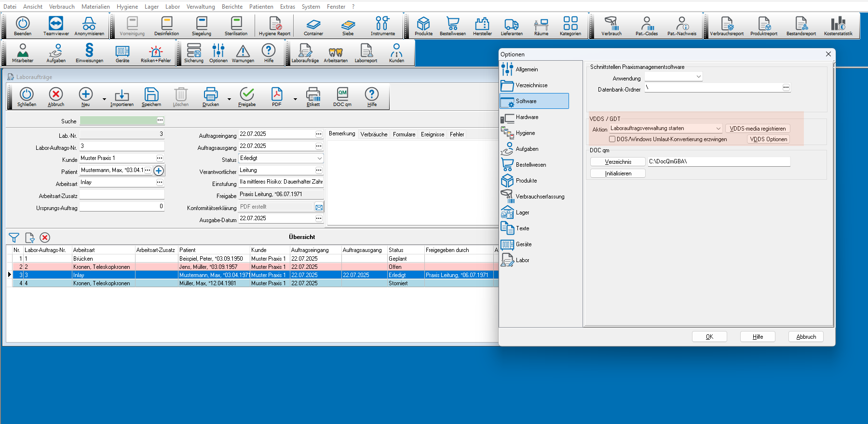Expand the Aktion dropdown in VDDS/GDT
The image size is (868, 424).
click(x=718, y=129)
